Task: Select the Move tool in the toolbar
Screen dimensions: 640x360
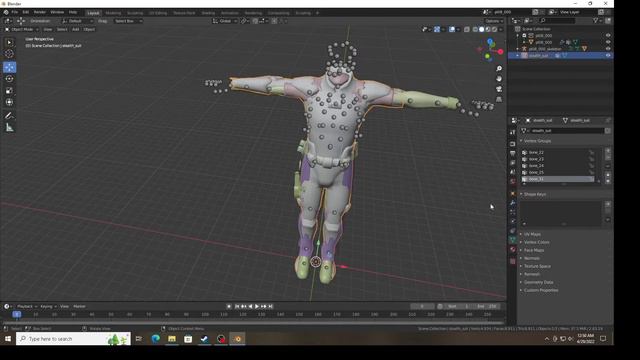Action: click(x=9, y=67)
